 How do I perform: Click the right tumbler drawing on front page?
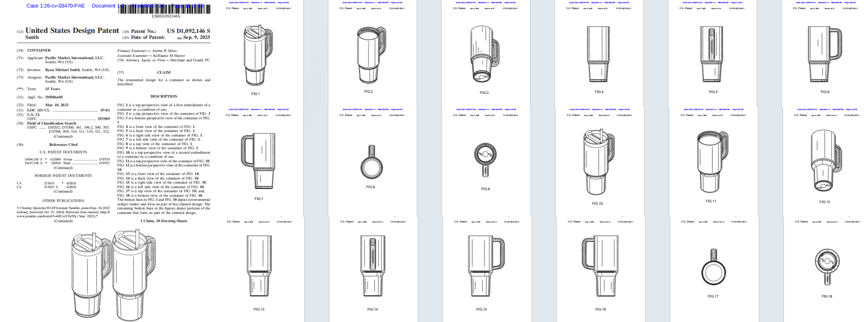coord(134,275)
